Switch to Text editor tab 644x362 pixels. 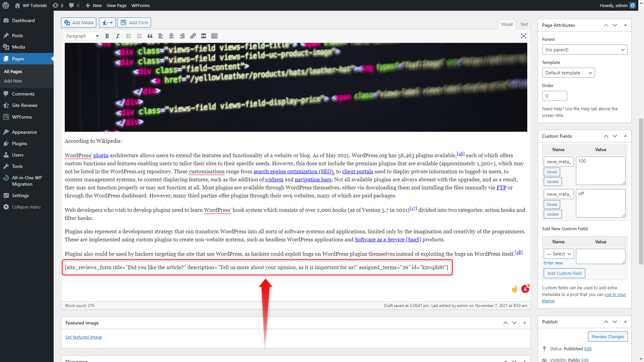point(523,24)
